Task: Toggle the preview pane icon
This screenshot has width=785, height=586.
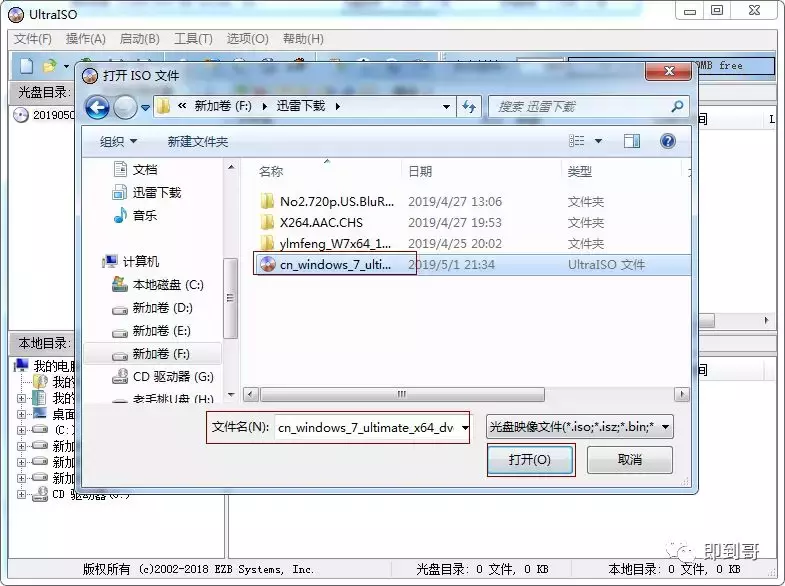Action: 631,141
